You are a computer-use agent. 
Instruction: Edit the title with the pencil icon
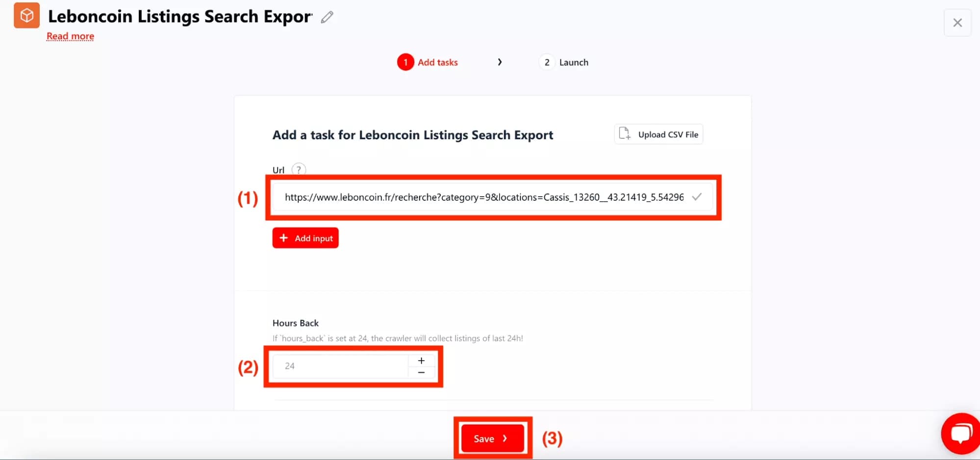point(327,17)
